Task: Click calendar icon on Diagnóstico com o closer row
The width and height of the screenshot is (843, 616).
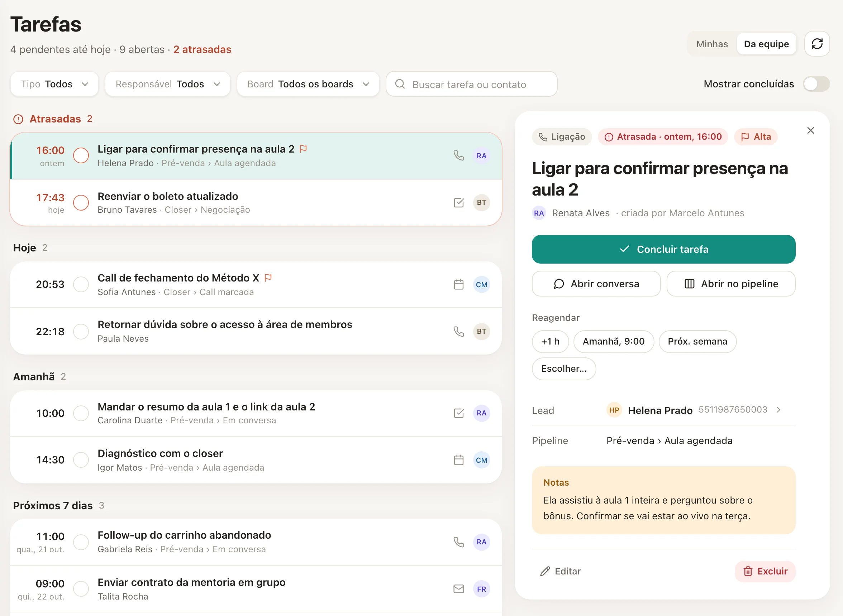Action: click(x=459, y=460)
